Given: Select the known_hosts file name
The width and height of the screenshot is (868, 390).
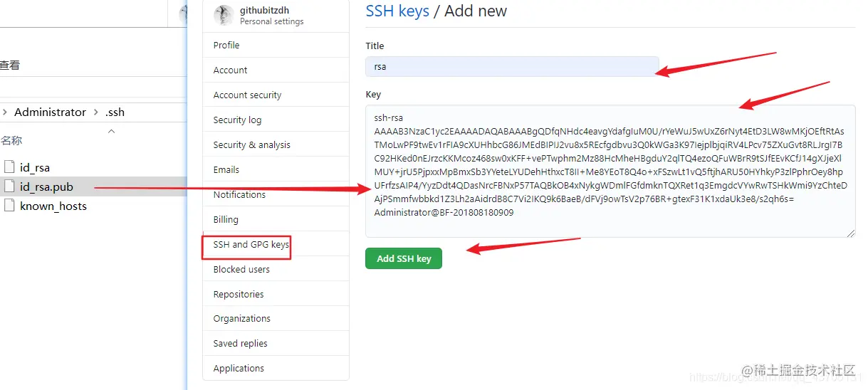Looking at the screenshot, I should [53, 206].
